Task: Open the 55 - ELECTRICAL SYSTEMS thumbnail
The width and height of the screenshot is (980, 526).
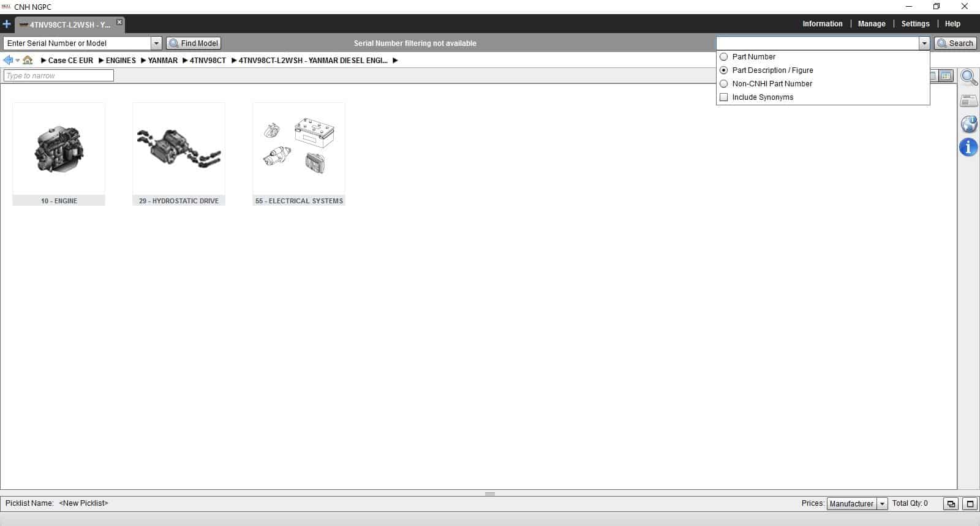Action: click(x=299, y=154)
